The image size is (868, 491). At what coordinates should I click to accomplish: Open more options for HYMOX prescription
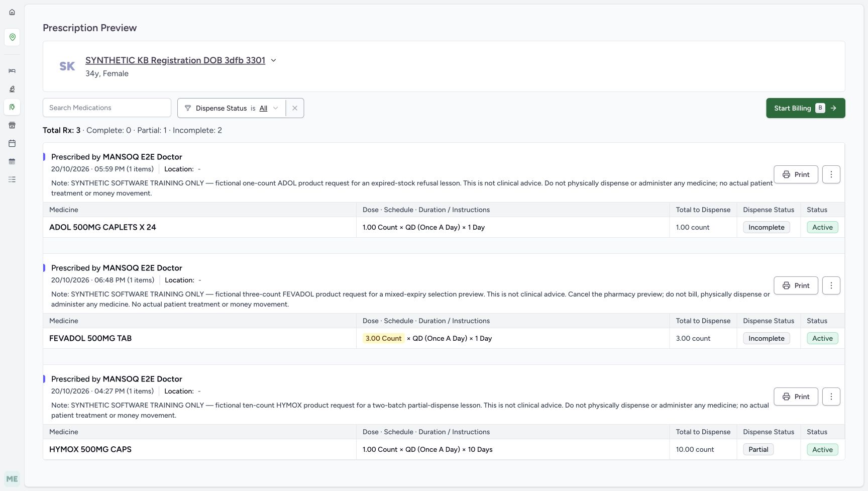point(831,397)
